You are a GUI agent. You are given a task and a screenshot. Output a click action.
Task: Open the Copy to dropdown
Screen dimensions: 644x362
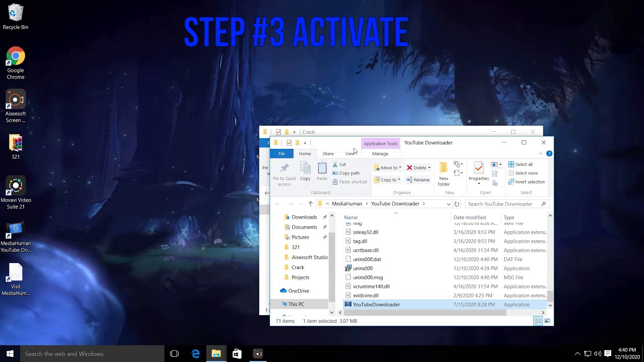pos(387,180)
